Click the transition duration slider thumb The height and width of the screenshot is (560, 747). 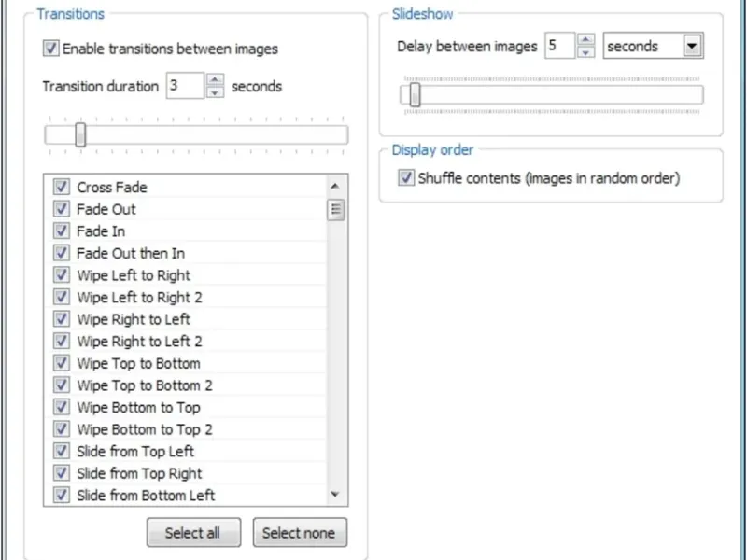pos(80,135)
